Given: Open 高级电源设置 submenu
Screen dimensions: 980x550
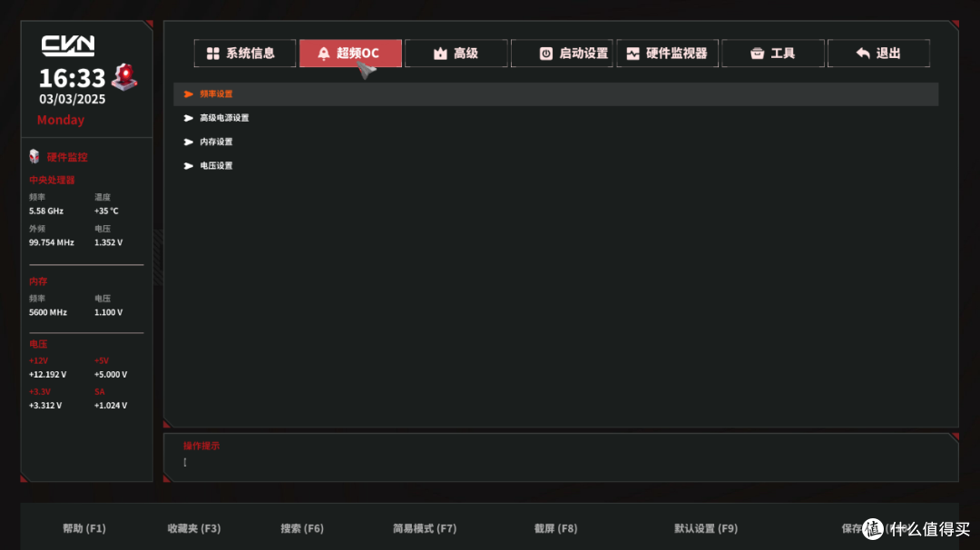Looking at the screenshot, I should tap(555, 117).
